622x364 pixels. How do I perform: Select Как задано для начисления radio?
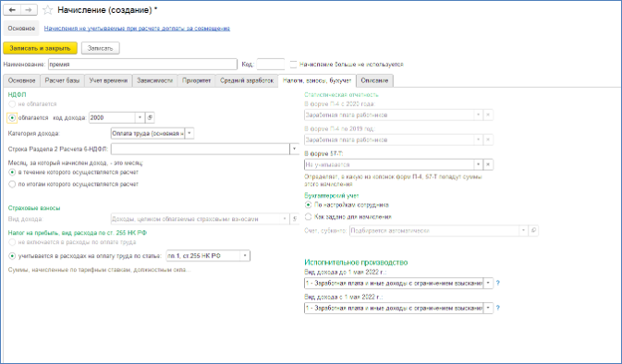point(308,217)
